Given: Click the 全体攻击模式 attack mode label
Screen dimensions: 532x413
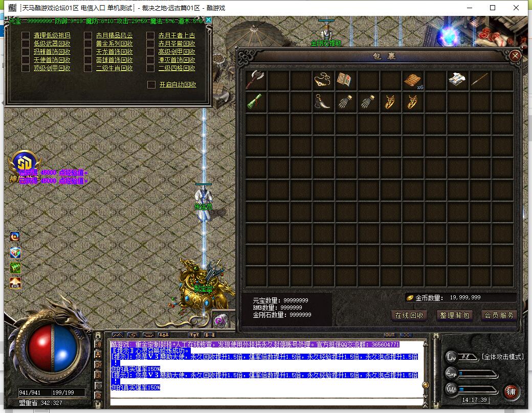Looking at the screenshot, I should point(502,357).
